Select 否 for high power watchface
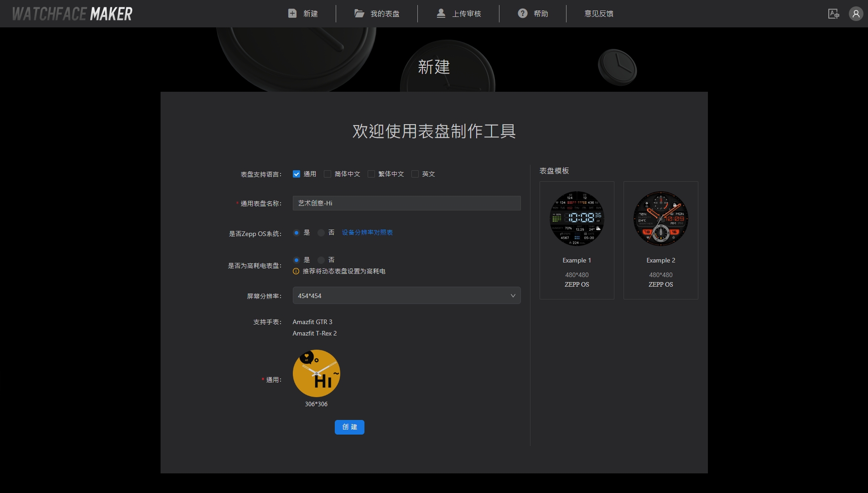Screen dimensions: 868x493 click(x=321, y=260)
